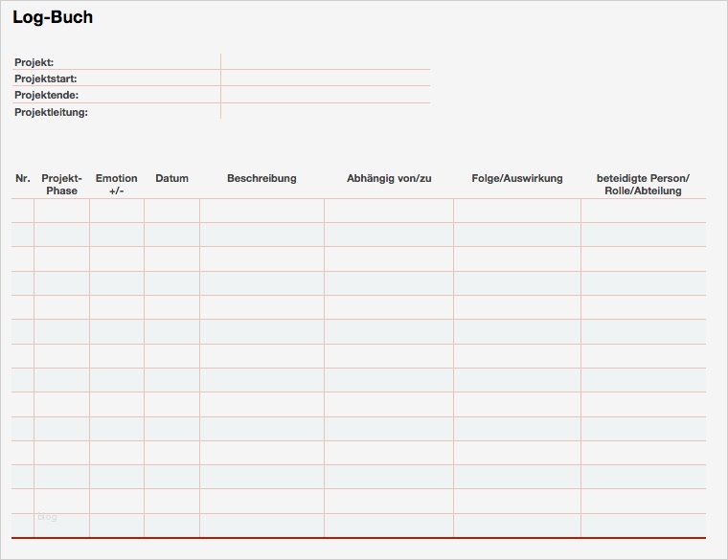Click the Log-Buch title
This screenshot has height=560, width=728.
click(53, 17)
